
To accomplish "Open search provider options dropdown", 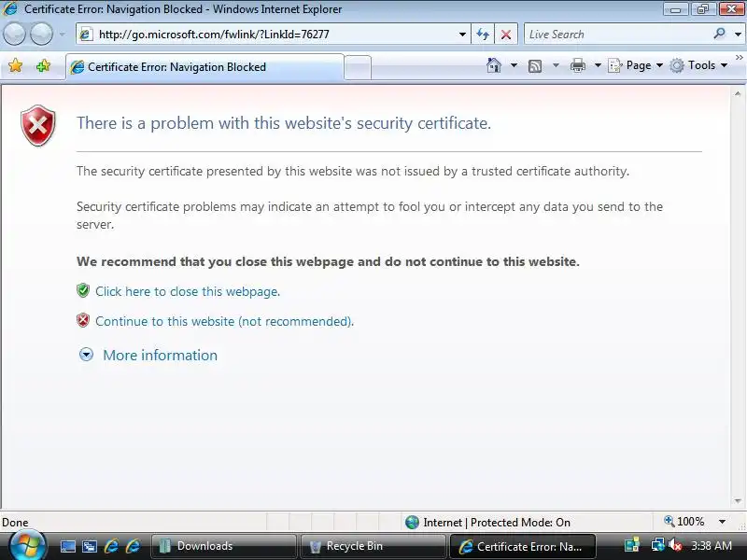I will pyautogui.click(x=738, y=35).
